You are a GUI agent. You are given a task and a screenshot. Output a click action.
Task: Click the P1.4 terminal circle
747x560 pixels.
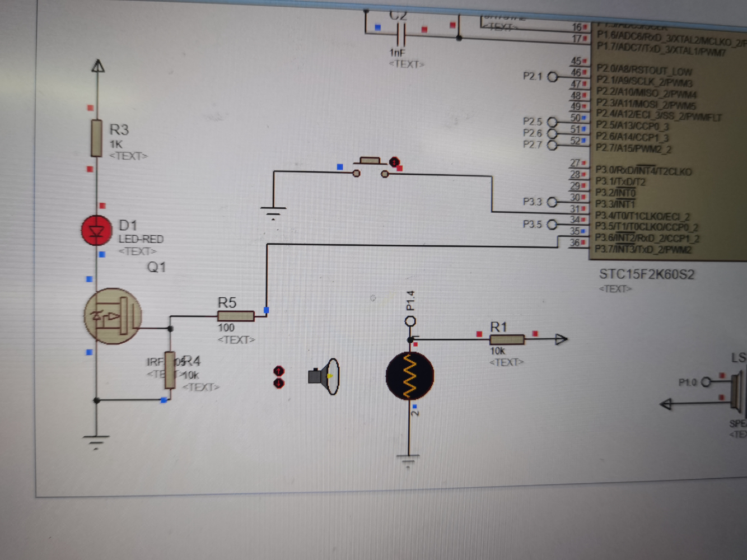pyautogui.click(x=410, y=321)
